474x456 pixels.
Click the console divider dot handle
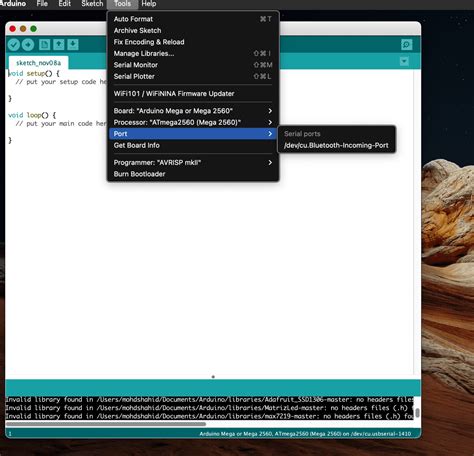tap(213, 377)
